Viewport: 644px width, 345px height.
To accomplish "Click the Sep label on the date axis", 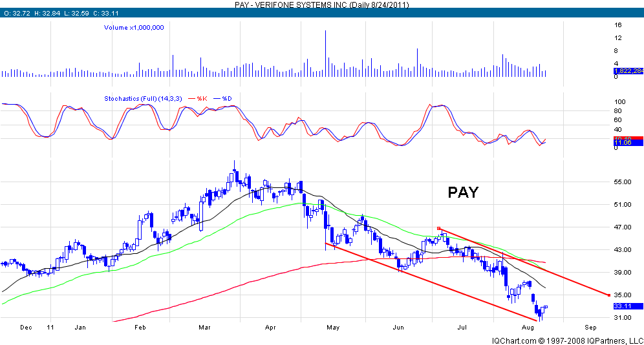I will tap(590, 328).
